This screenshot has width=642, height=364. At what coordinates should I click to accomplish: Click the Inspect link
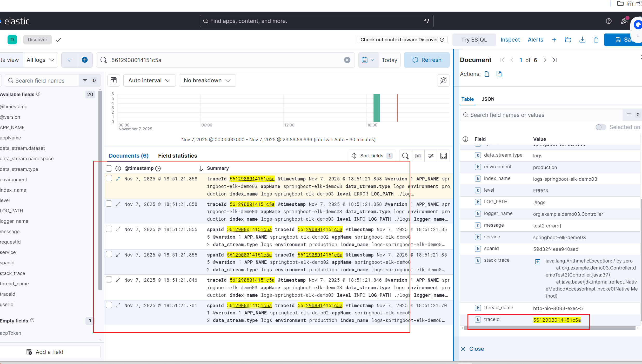click(x=510, y=40)
